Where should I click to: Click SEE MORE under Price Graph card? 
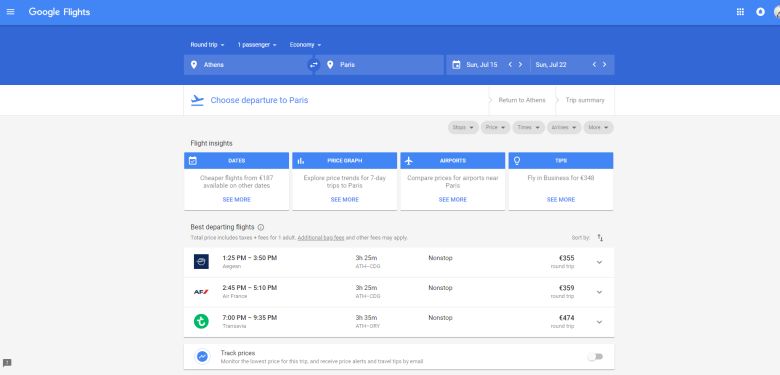pyautogui.click(x=345, y=199)
